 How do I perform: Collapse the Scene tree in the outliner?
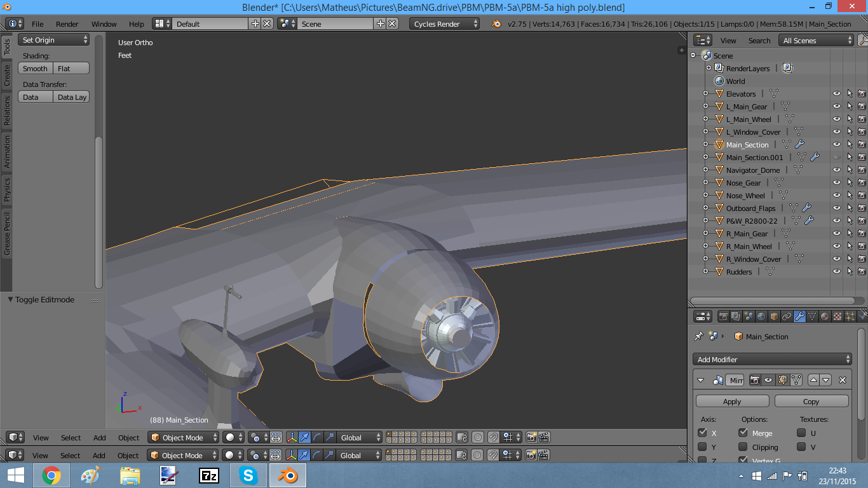tap(693, 55)
